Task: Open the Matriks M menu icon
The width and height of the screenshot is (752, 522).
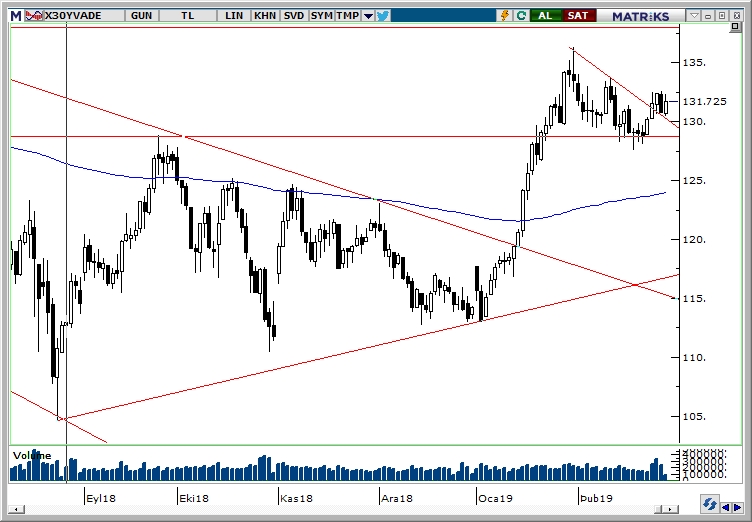Action: point(16,16)
